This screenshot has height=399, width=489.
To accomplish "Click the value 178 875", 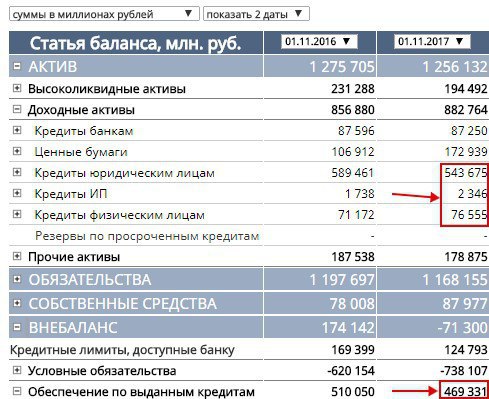I will click(466, 257).
